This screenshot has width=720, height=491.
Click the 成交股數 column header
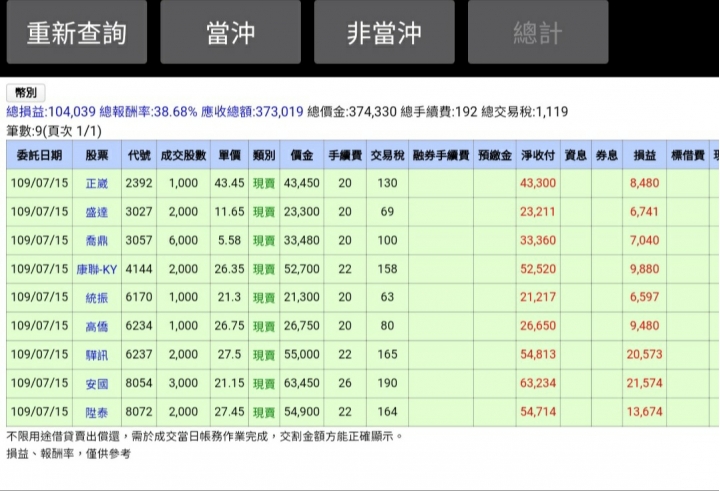184,155
